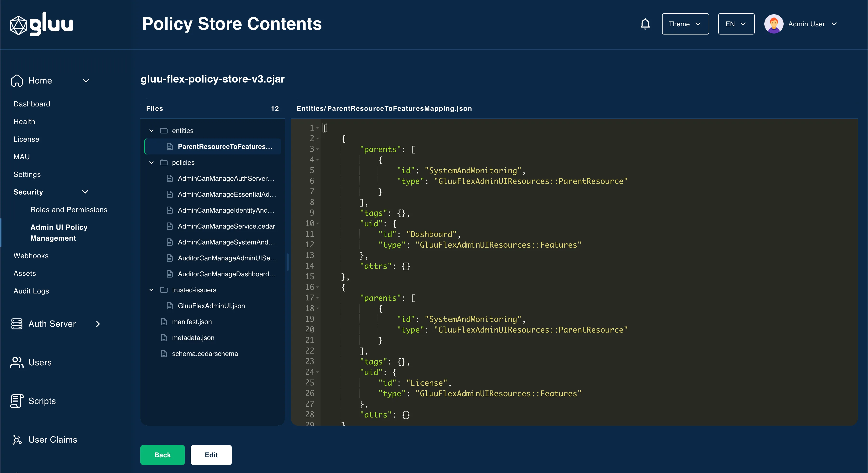
Task: Click the Auth Server stack icon
Action: click(17, 324)
